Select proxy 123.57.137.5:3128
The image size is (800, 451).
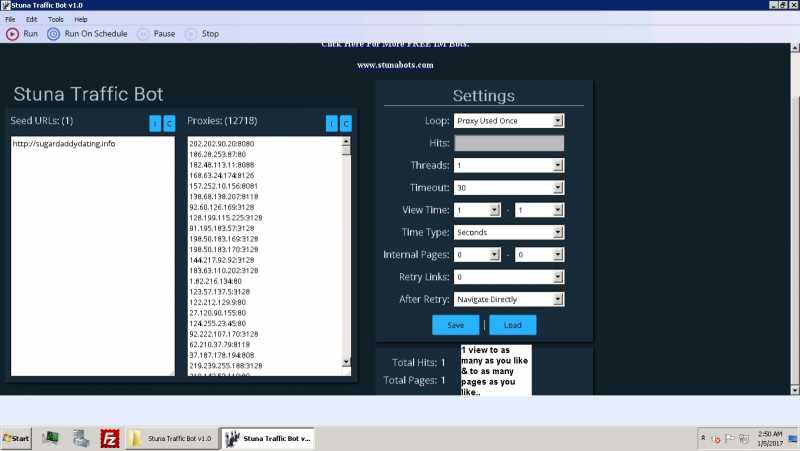tap(219, 292)
